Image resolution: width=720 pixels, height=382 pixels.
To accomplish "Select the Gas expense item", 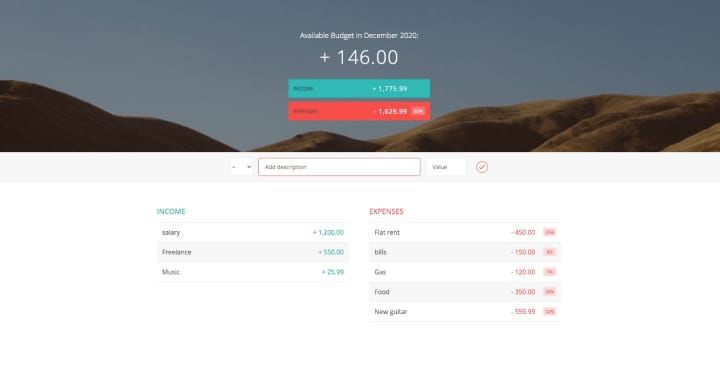I will point(465,272).
